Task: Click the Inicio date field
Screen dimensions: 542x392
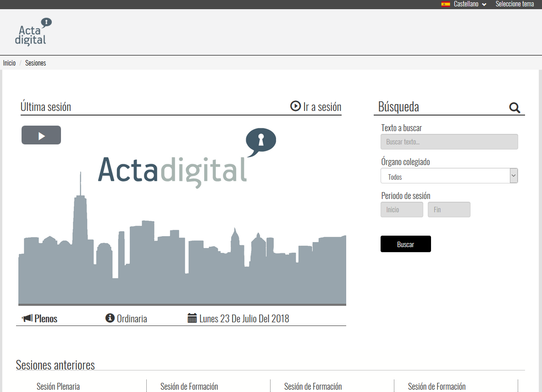Action: pos(402,210)
